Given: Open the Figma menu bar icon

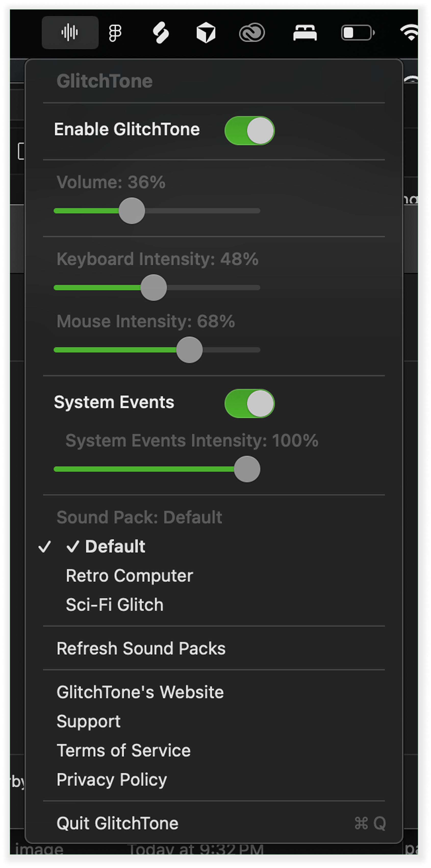Looking at the screenshot, I should (x=115, y=32).
